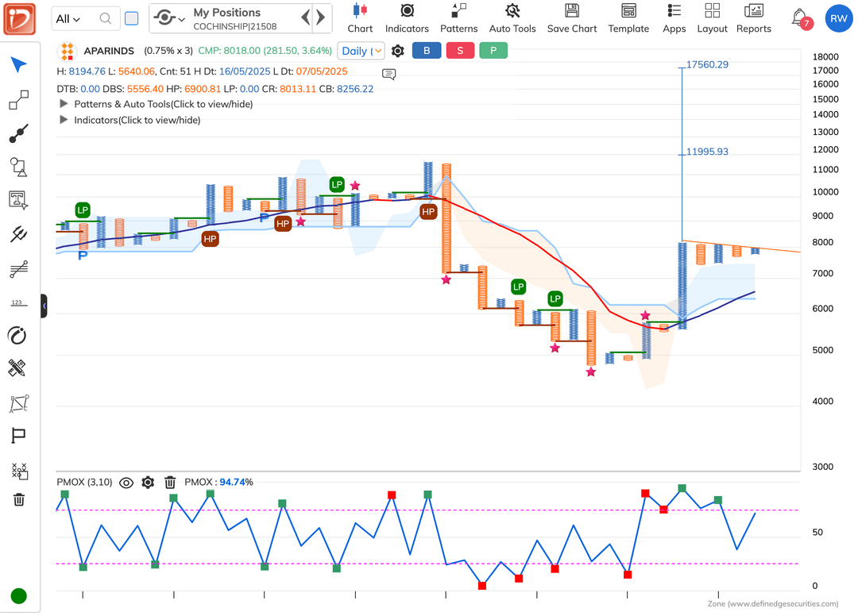
Task: Open the Apps menu
Action: [674, 18]
